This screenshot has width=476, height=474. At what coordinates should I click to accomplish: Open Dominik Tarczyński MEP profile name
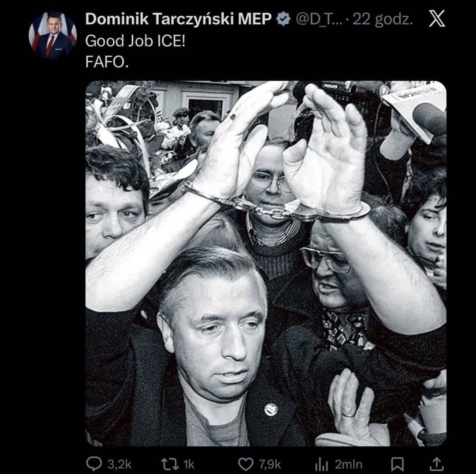pyautogui.click(x=178, y=19)
